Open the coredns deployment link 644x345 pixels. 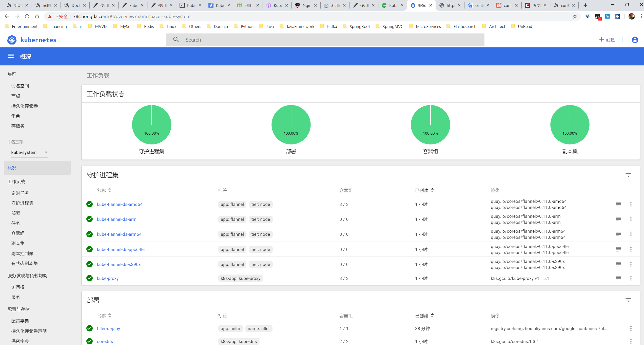[x=105, y=341]
